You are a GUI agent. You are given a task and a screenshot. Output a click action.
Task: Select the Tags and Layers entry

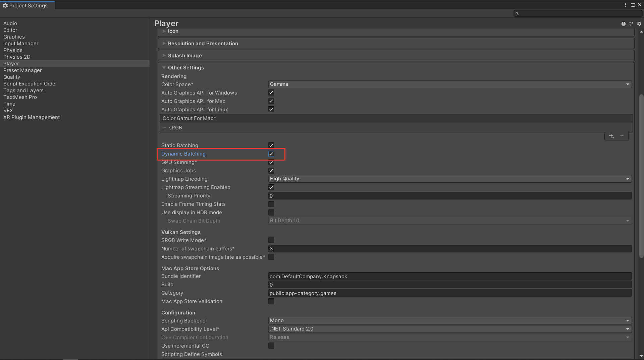(23, 90)
